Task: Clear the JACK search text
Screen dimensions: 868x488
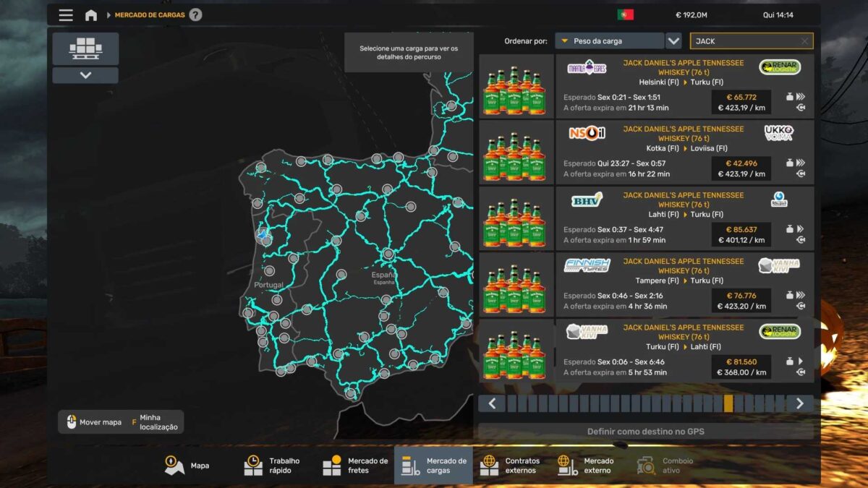Action: [x=804, y=41]
